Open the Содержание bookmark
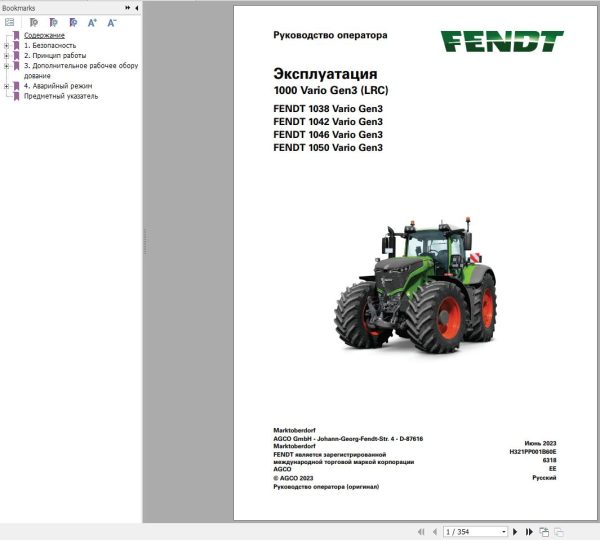Screen dimensions: 600x540 [x=44, y=35]
